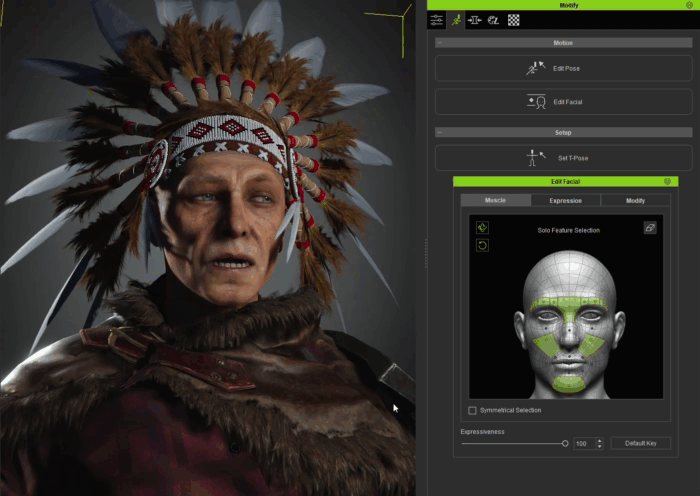Click the Expressiveness slider handle
This screenshot has width=700, height=496.
click(x=565, y=443)
